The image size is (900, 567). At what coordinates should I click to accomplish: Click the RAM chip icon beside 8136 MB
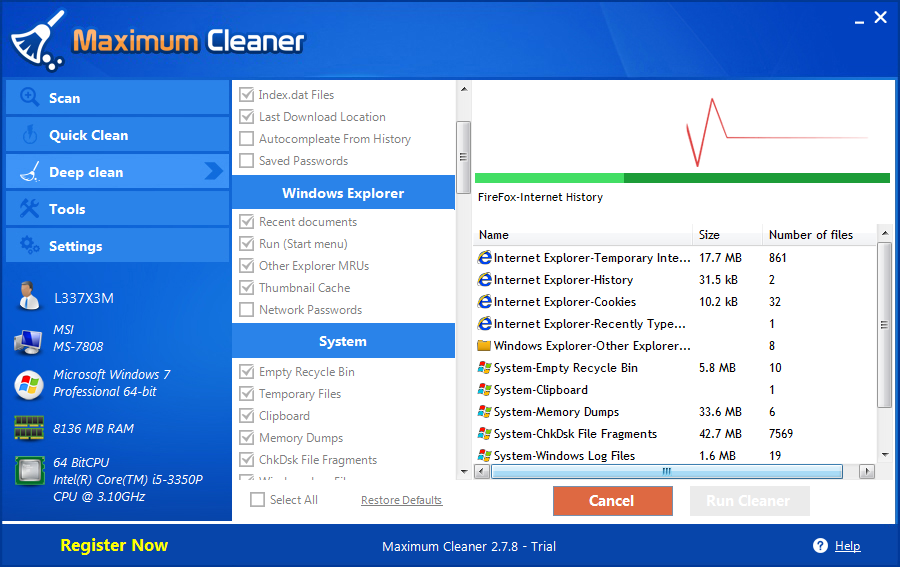pyautogui.click(x=29, y=428)
